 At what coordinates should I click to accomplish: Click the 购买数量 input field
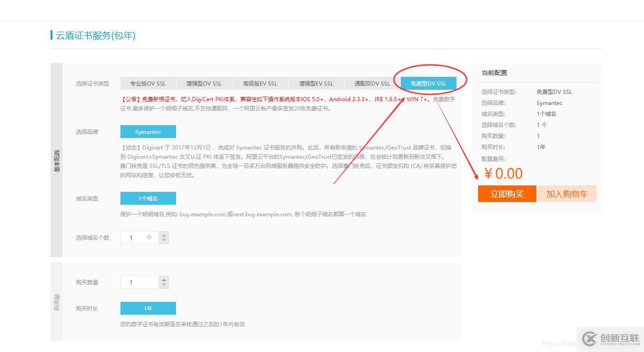tap(138, 282)
